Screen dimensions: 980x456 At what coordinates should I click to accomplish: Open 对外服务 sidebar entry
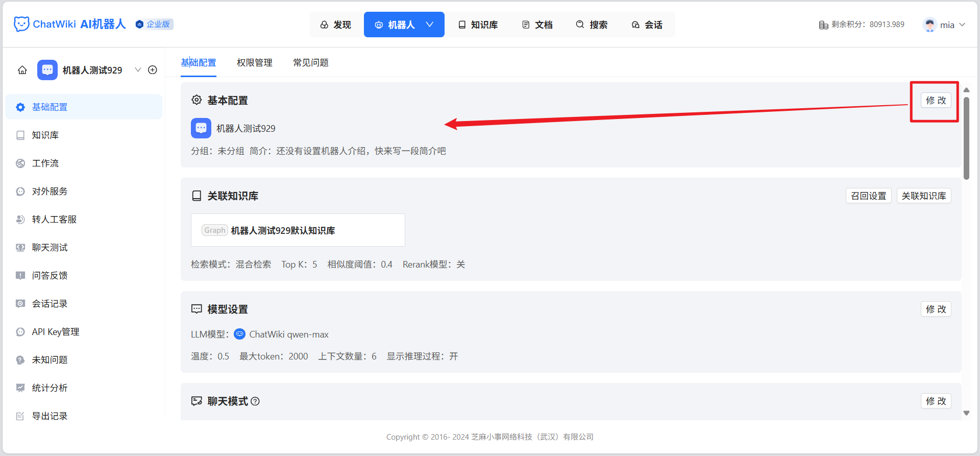(84, 191)
